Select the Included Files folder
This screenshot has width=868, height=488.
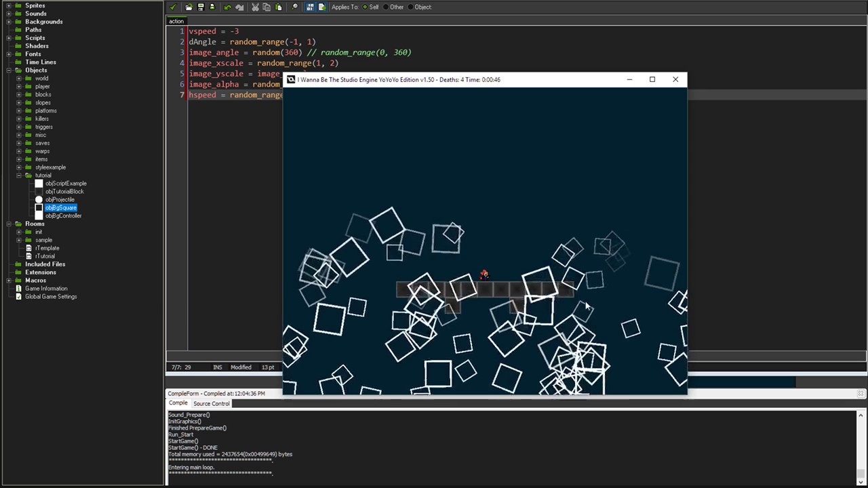point(45,264)
